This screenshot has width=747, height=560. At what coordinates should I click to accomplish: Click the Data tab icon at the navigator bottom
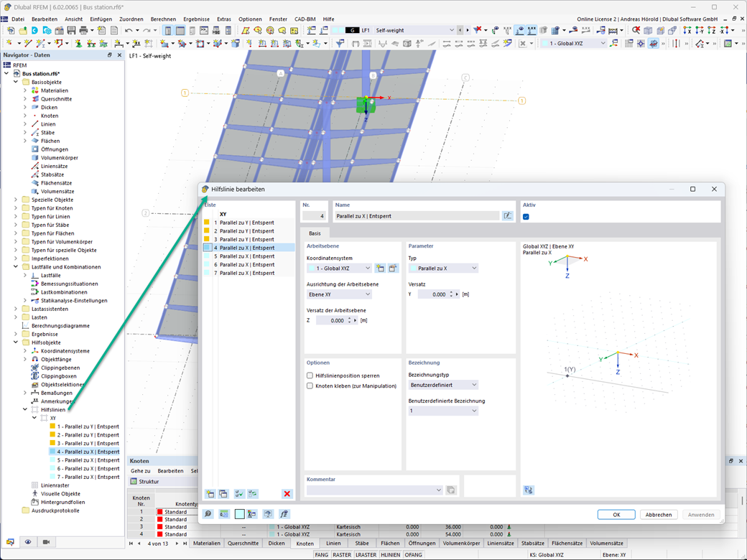10,542
